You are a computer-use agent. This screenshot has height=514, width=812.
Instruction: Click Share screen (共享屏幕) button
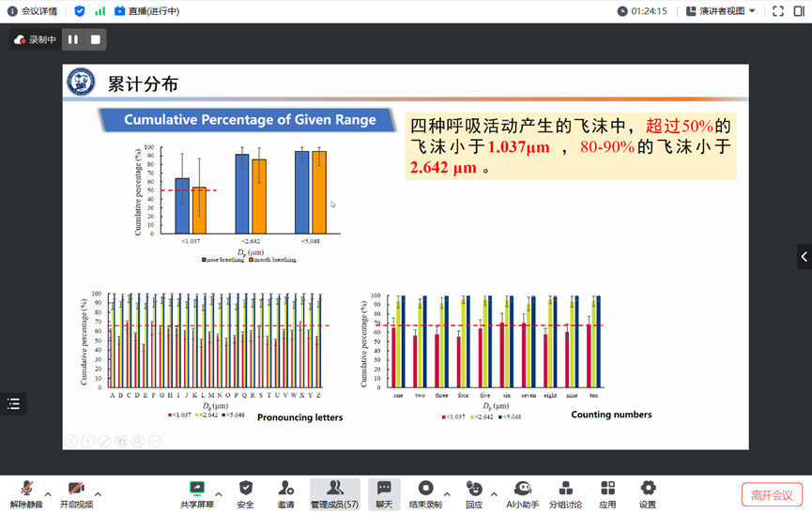(x=196, y=493)
